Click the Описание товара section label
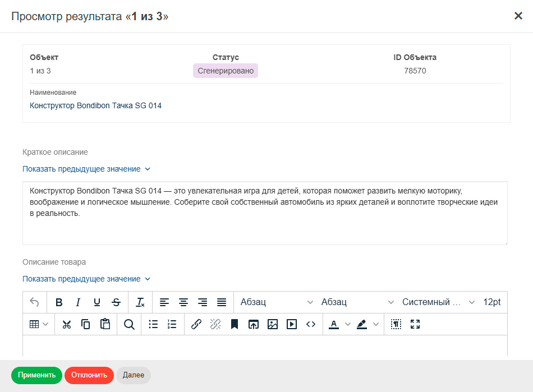 [x=54, y=262]
